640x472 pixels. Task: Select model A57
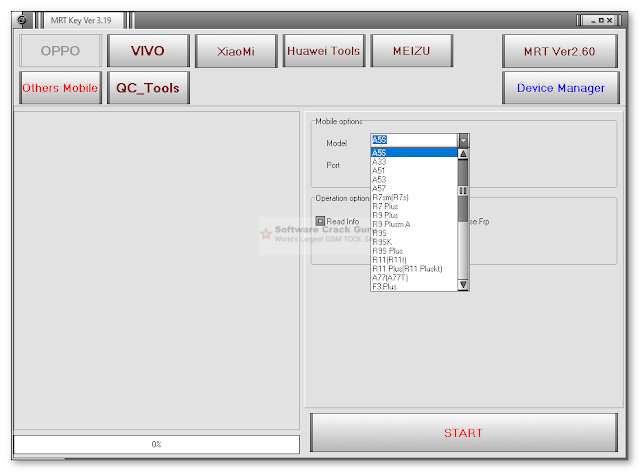point(414,189)
